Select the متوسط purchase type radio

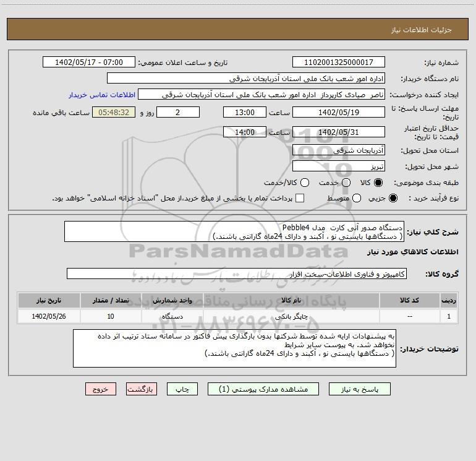click(x=357, y=198)
